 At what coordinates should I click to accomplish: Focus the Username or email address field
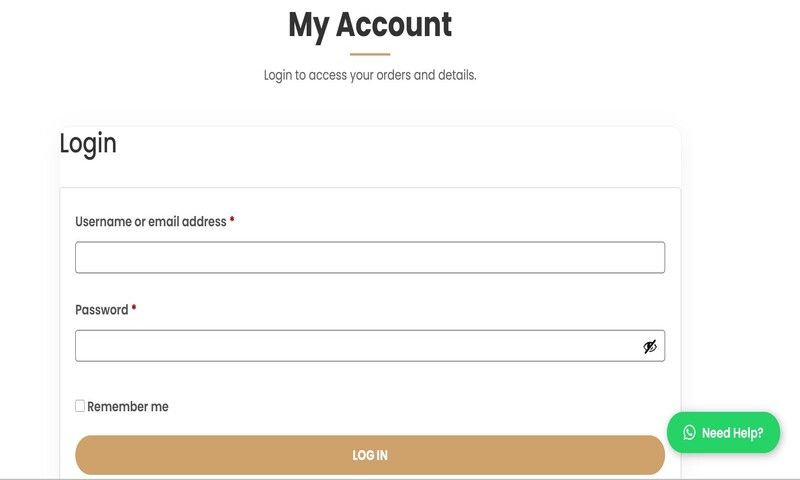click(370, 257)
